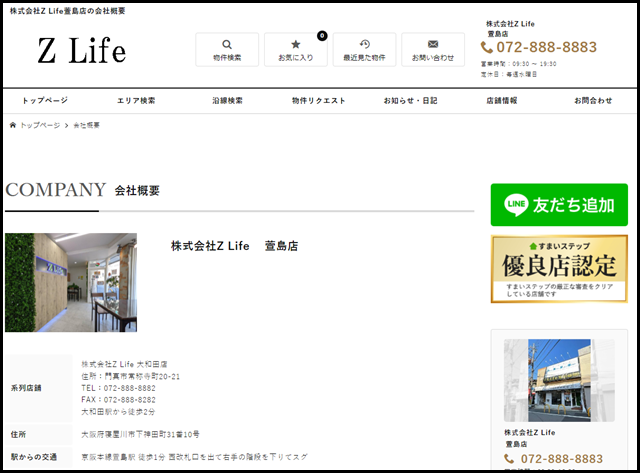The height and width of the screenshot is (473, 640).
Task: Click the LINE speech bubble logo
Action: 516,204
